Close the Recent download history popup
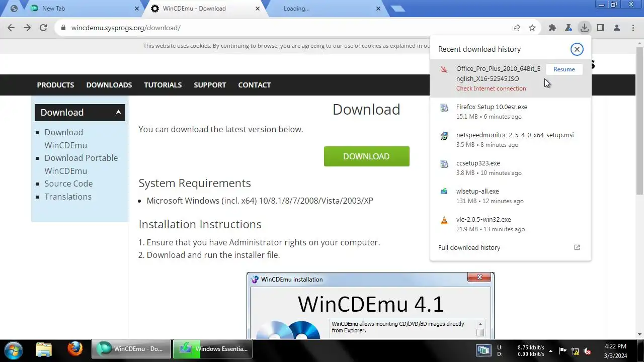 coord(577,49)
